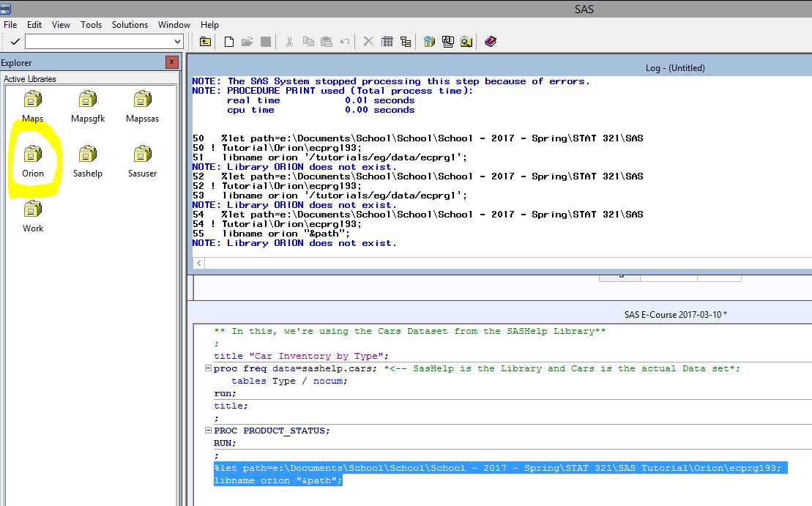The width and height of the screenshot is (812, 506).
Task: Click the Clear All X toolbar icon
Action: tap(368, 42)
